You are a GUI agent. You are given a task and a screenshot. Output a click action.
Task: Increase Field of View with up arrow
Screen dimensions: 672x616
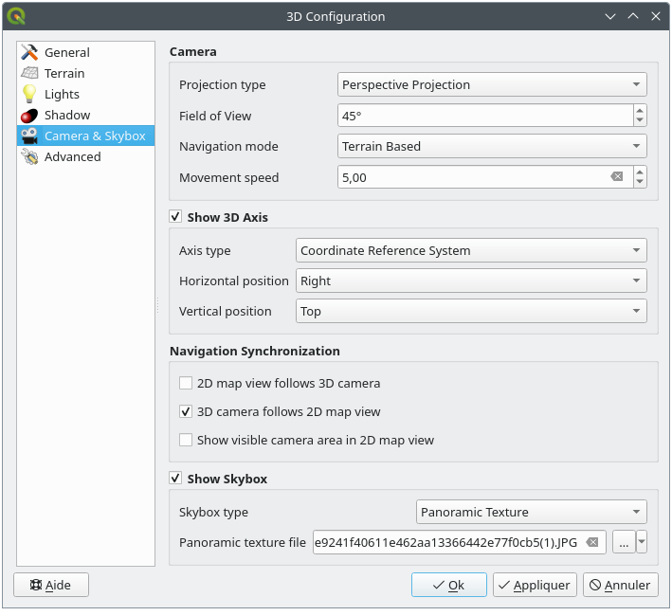[x=640, y=110]
